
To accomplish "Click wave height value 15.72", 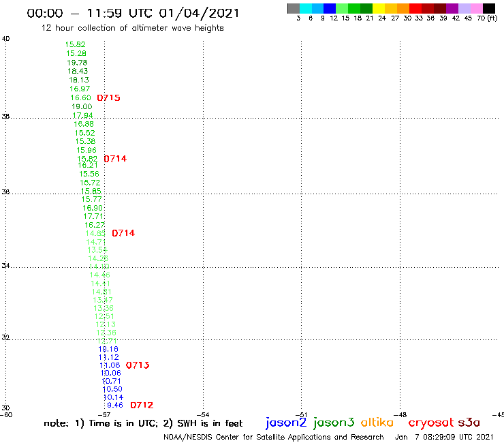I will pyautogui.click(x=90, y=183).
